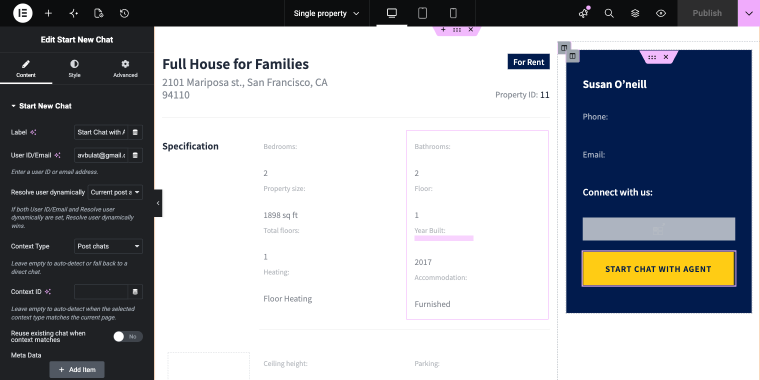
Task: Click AI sparkle icon beside User ID/Email
Action: [57, 156]
